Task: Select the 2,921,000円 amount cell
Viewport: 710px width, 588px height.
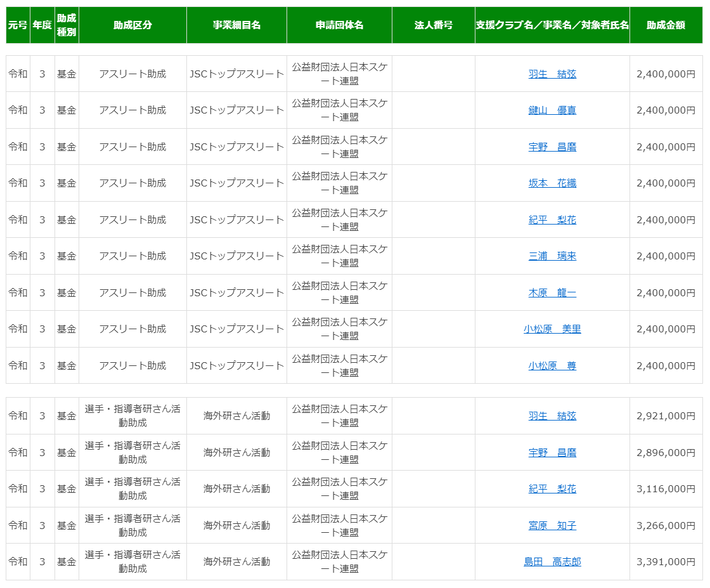Action: [666, 416]
